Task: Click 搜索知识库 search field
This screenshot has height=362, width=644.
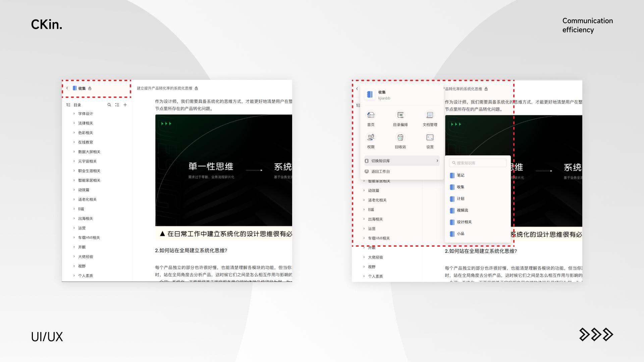Action: (478, 163)
